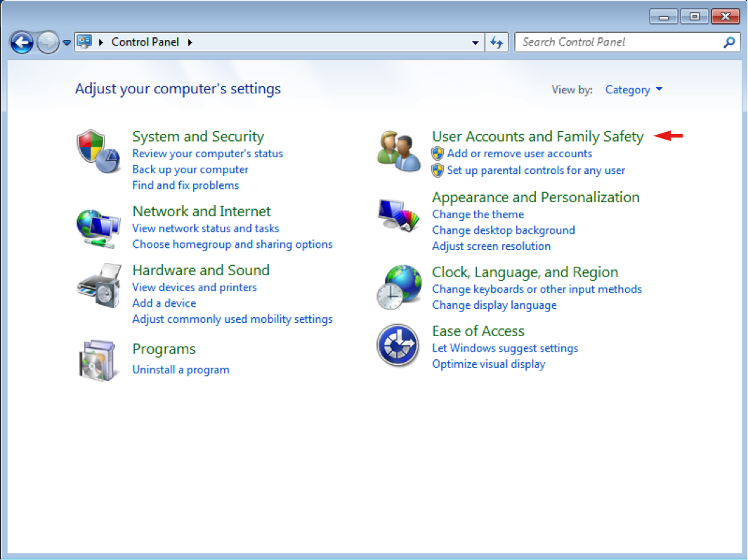Click the User Accounts people icon
This screenshot has height=560, width=748.
(398, 151)
